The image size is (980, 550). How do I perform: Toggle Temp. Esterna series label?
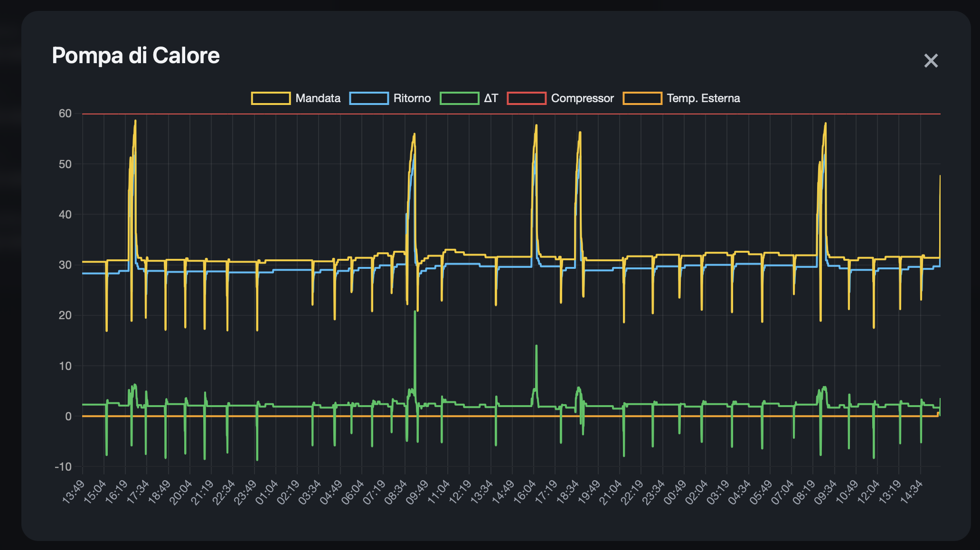coord(703,98)
